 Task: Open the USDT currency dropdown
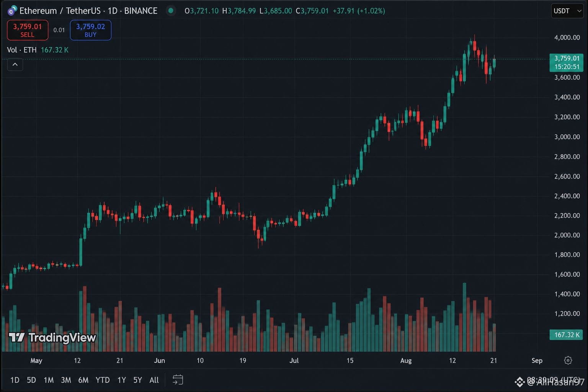(567, 11)
